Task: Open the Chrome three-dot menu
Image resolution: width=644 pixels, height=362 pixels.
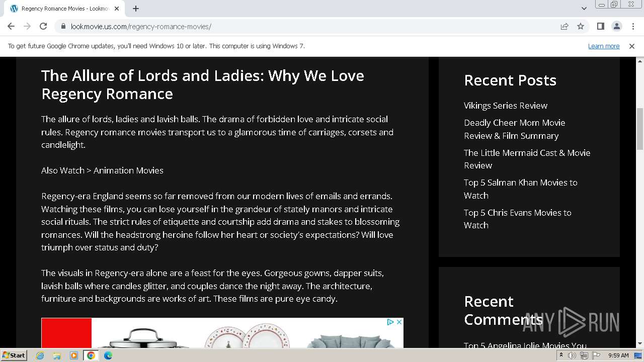Action: (632, 26)
